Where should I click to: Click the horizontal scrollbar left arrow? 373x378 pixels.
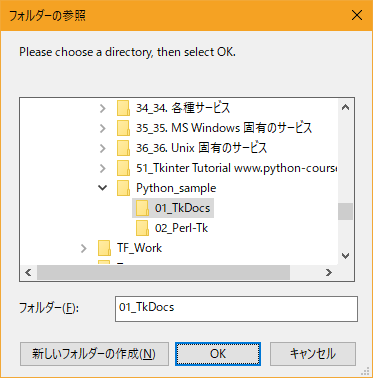pos(28,273)
